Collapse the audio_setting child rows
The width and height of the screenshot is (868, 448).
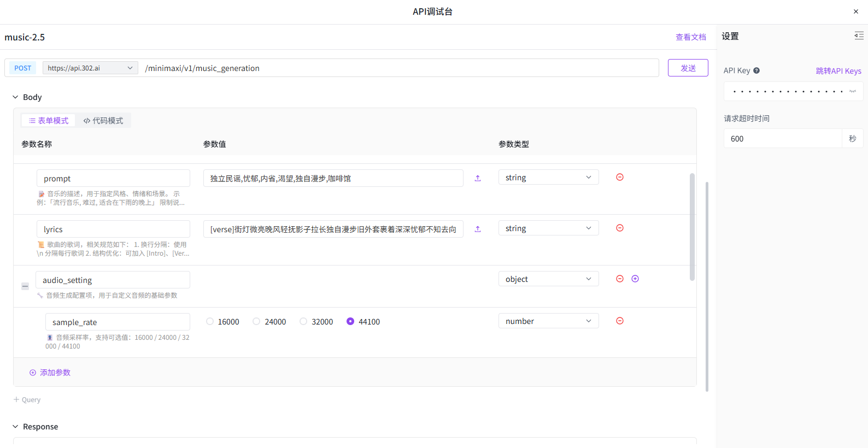tap(25, 286)
